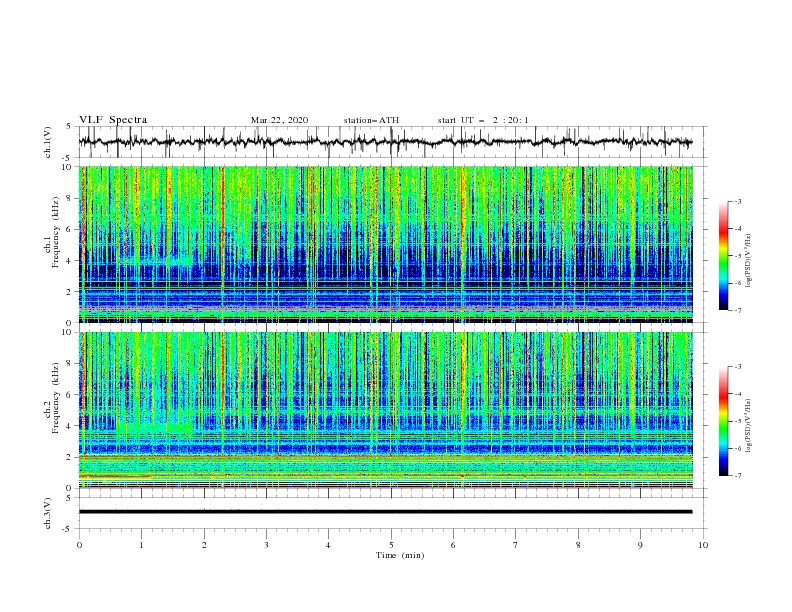Click the ch.1 colorbar tick label "-3"
Image resolution: width=792 pixels, height=612 pixels.
[737, 201]
